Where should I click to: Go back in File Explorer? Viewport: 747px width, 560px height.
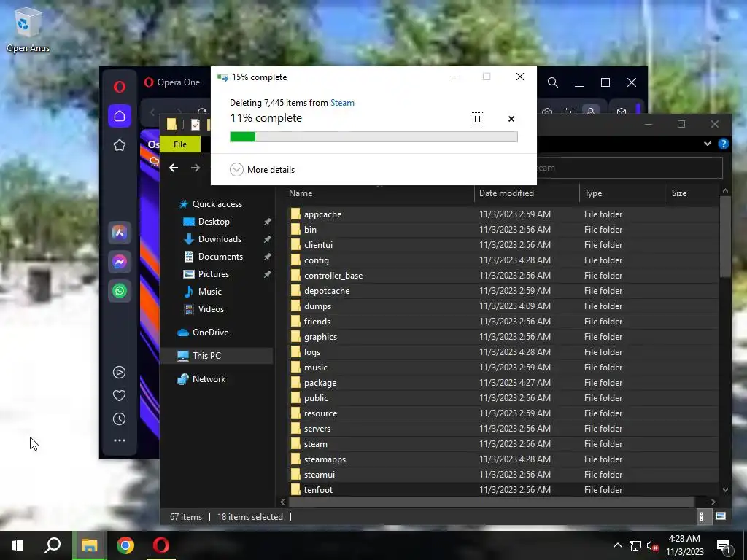coord(174,168)
